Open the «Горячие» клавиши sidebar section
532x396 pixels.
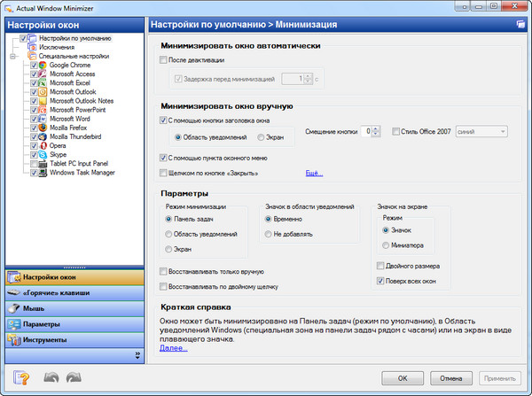point(74,292)
